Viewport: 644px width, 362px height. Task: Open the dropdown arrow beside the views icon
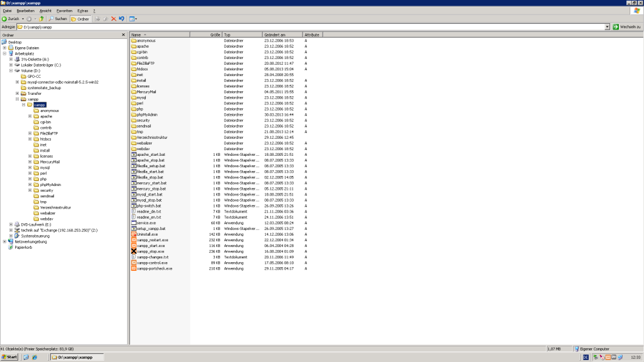(136, 19)
